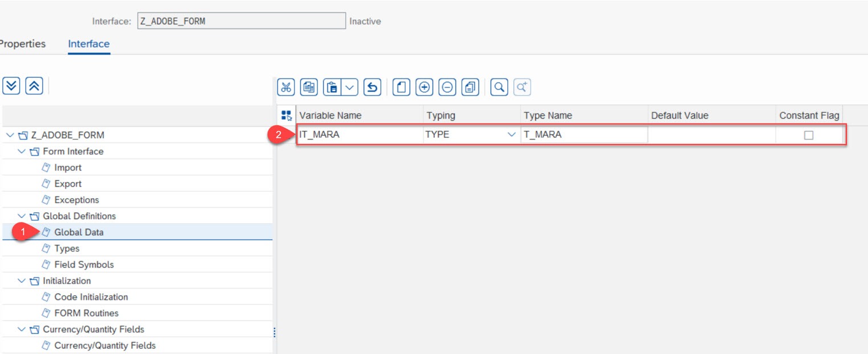Click the collapse-all double chevron icon
This screenshot has height=354, width=868.
[x=35, y=85]
